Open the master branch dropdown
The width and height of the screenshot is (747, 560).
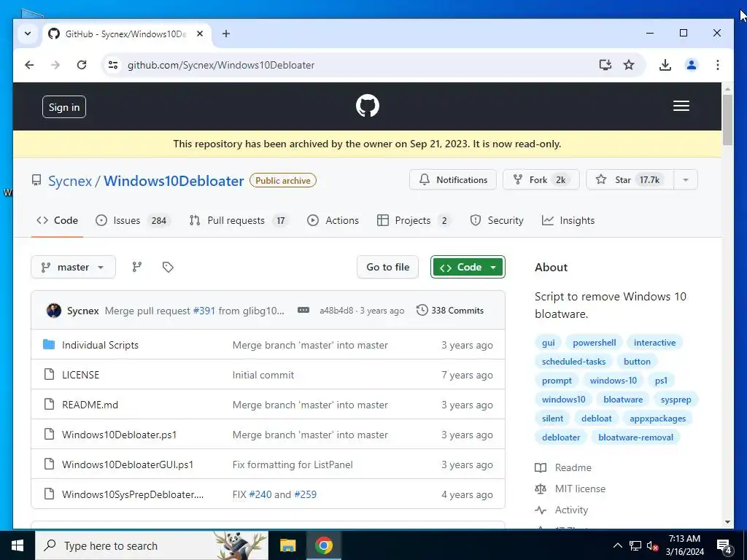coord(73,267)
